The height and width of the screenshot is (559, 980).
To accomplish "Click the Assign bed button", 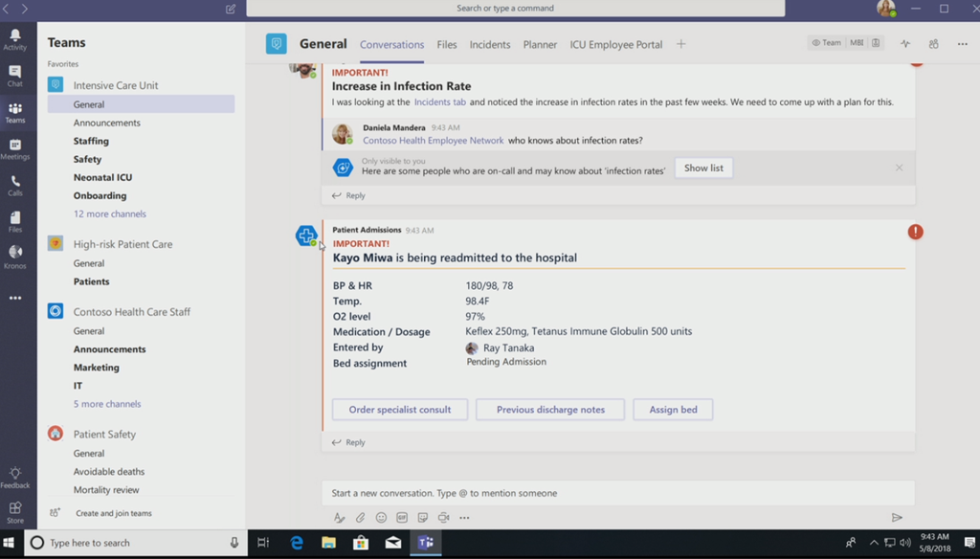I will coord(673,410).
